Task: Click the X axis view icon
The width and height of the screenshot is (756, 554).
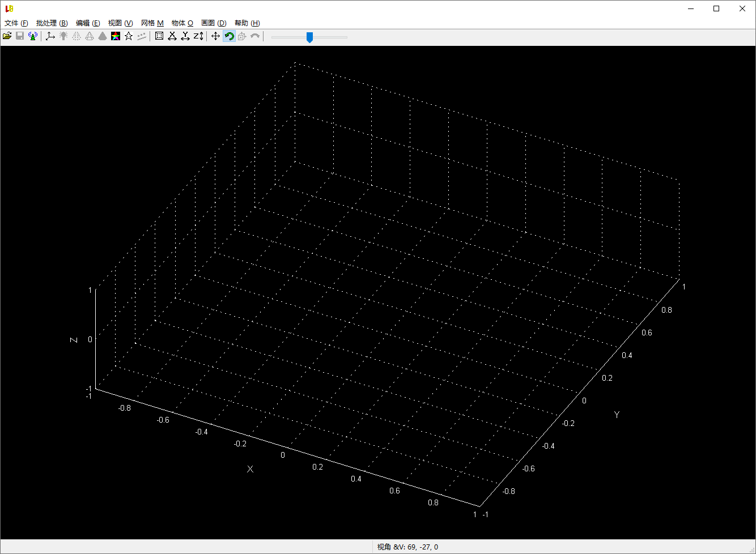Action: point(172,36)
